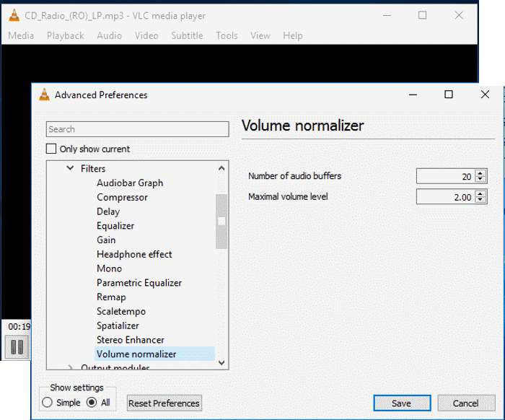Viewport: 505px width, 420px height.
Task: Enable Only show current checkbox
Action: pos(51,149)
